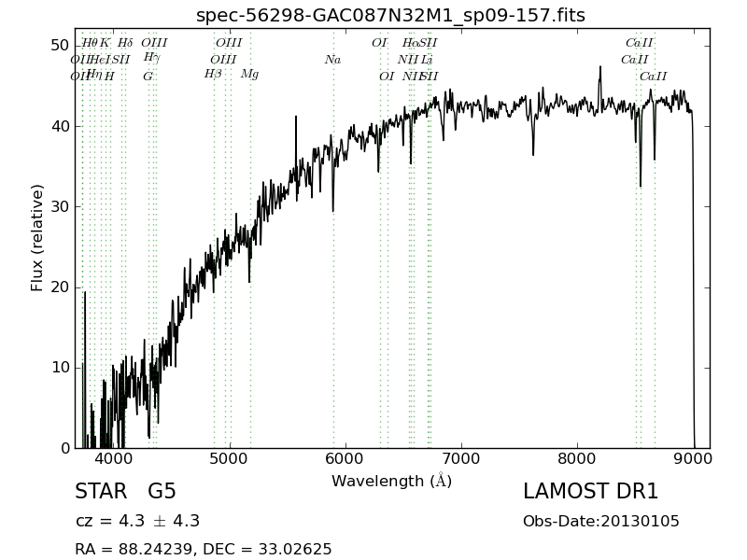The width and height of the screenshot is (747, 560).
Task: Click the x-axis tick label 5000
Action: pos(230,458)
